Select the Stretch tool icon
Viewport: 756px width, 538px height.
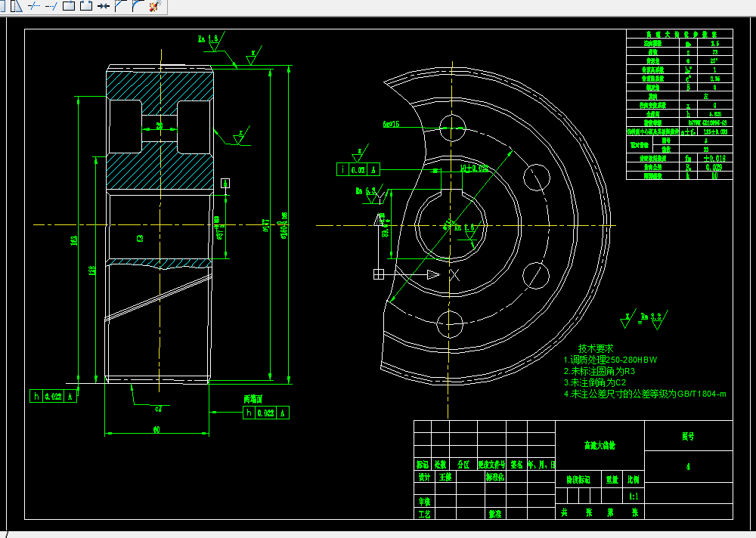(x=17, y=6)
